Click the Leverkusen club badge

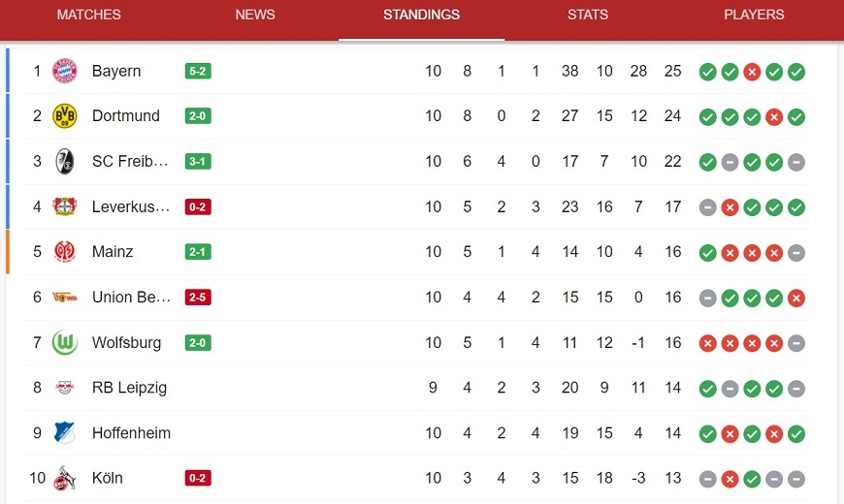65,206
